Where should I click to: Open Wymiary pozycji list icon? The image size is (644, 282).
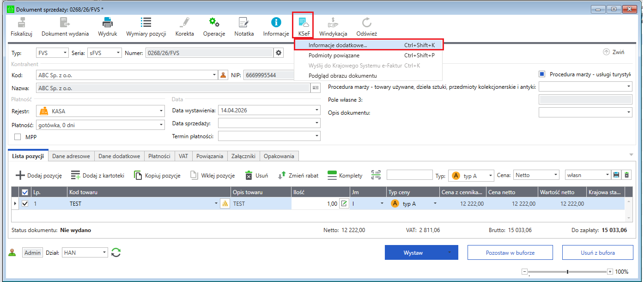pyautogui.click(x=146, y=22)
